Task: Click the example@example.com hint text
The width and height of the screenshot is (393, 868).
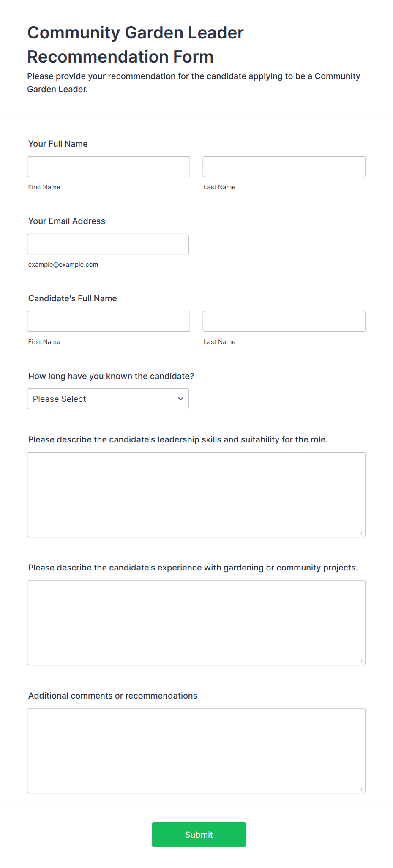Action: [63, 265]
